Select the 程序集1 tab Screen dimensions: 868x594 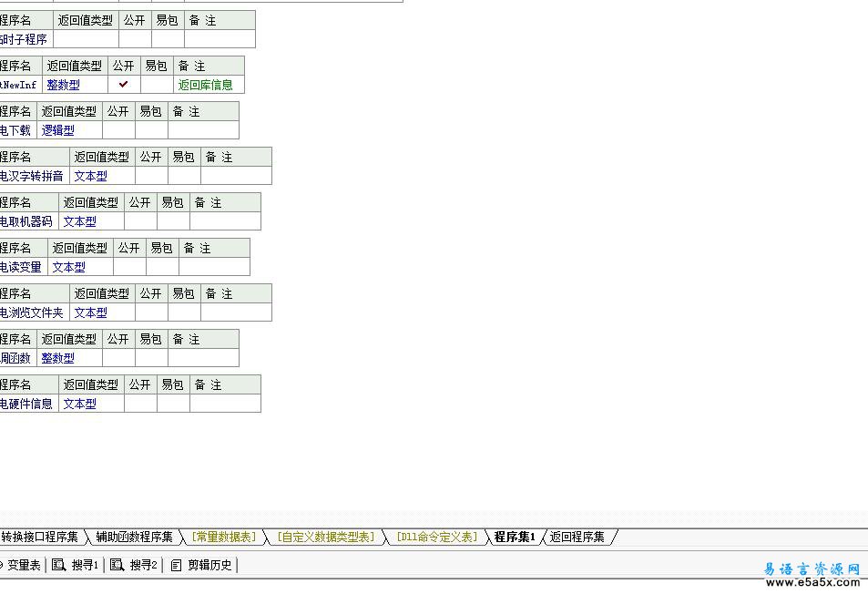point(515,537)
